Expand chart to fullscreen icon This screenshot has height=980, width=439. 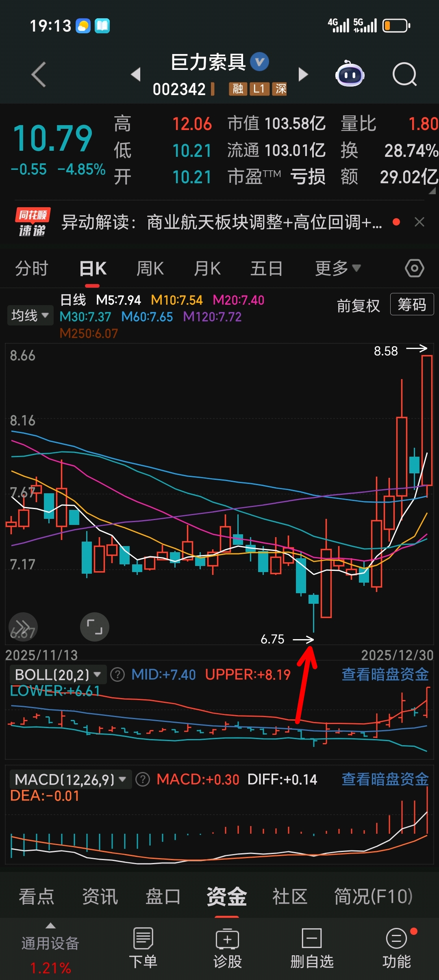95,627
